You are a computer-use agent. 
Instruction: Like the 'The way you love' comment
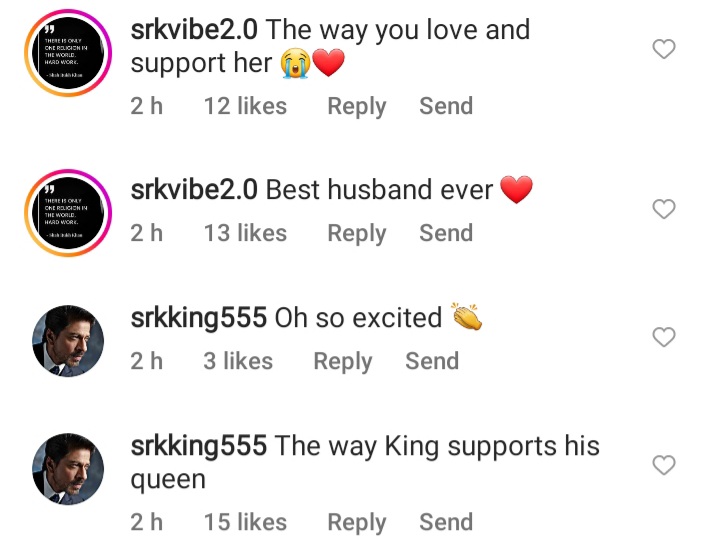(664, 49)
